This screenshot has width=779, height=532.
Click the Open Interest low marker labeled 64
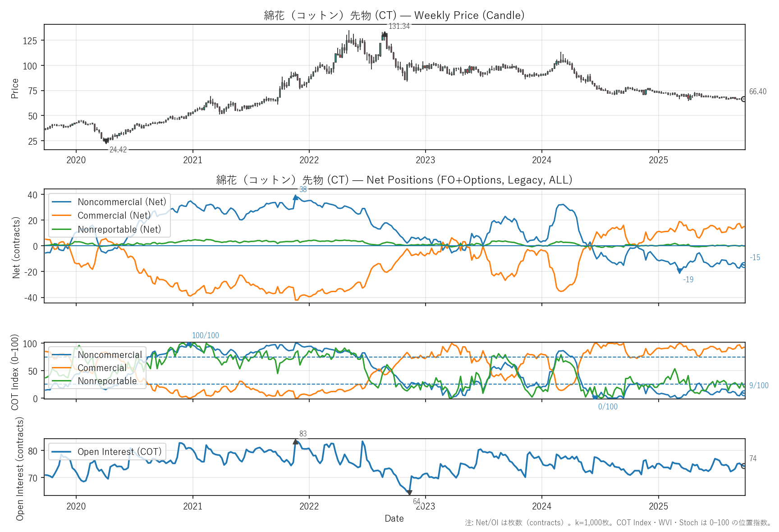409,493
